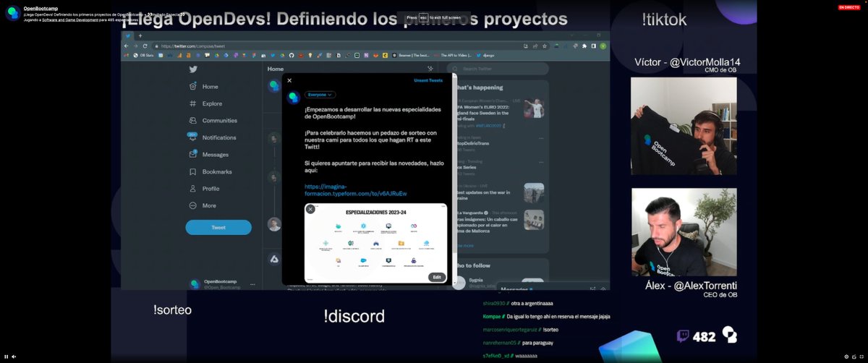Open Messages in Twitter sidebar
Image resolution: width=868 pixels, height=363 pixels.
tap(208, 155)
